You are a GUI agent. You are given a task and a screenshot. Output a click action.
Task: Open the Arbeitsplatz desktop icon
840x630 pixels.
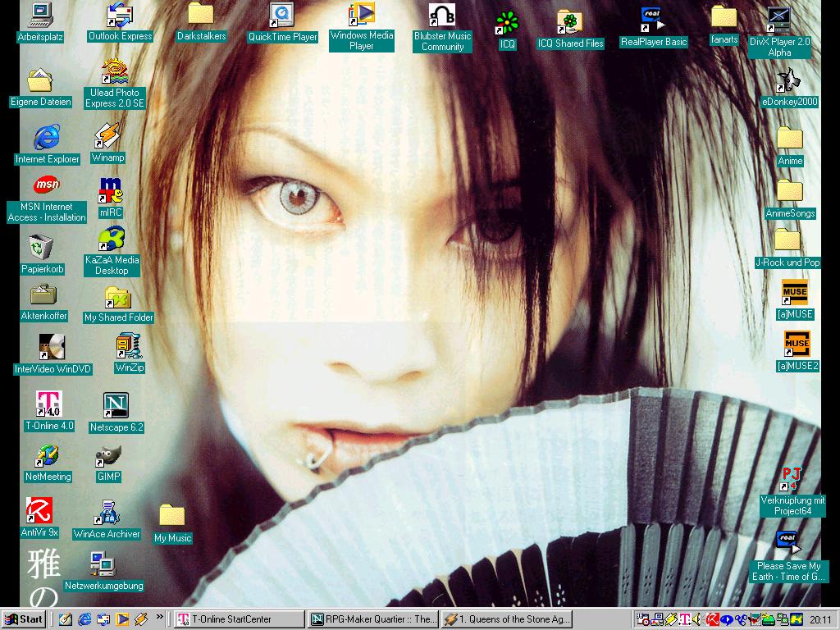point(40,22)
